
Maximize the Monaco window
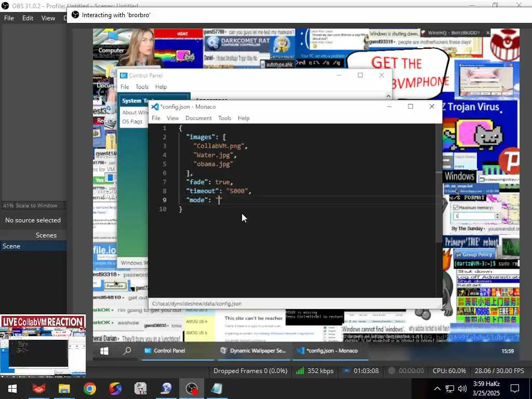tap(410, 107)
